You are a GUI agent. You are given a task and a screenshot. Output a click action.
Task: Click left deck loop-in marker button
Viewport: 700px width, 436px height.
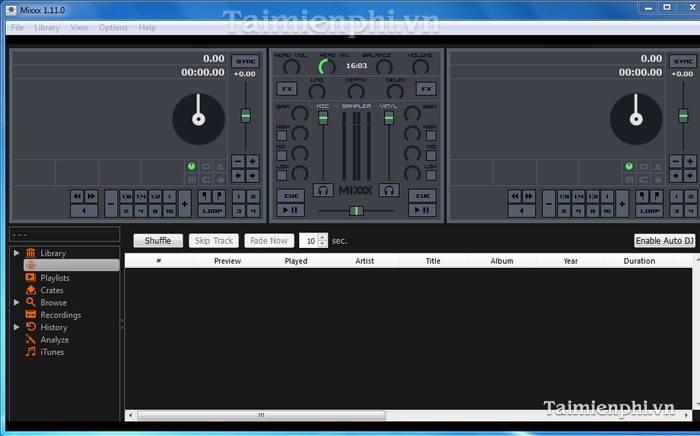[204, 196]
